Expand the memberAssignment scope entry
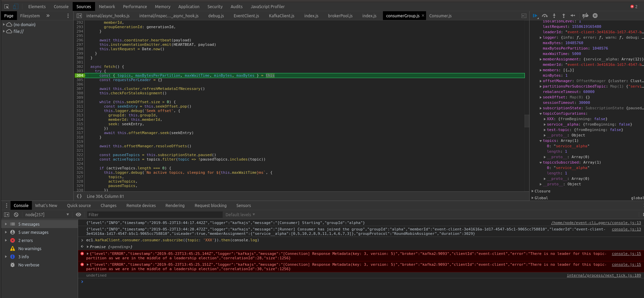Screen dimensions: 644x298 [540, 59]
